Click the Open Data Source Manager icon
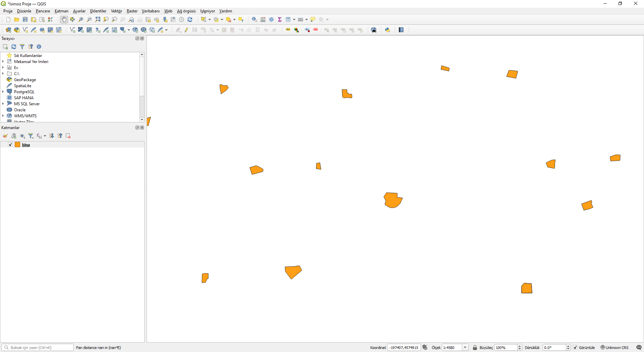 [x=8, y=30]
